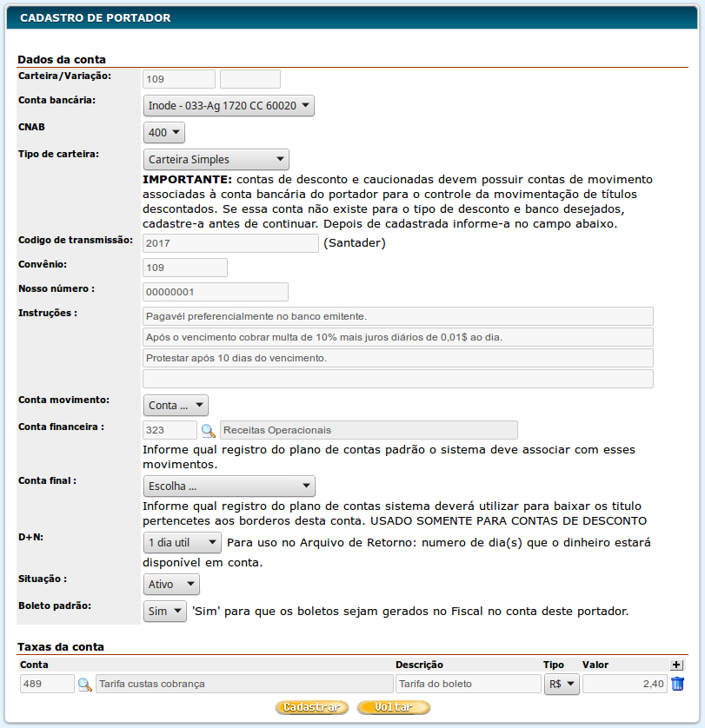Focus the Nosso número input field
705x728 pixels.
(215, 292)
